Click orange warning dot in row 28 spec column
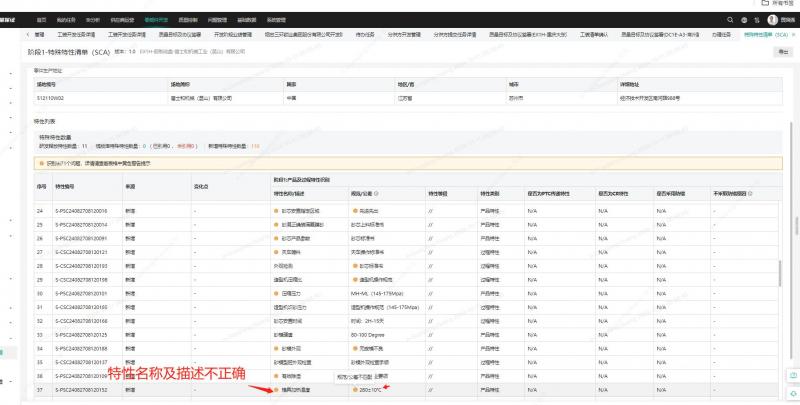This screenshot has width=800, height=405. click(355, 266)
